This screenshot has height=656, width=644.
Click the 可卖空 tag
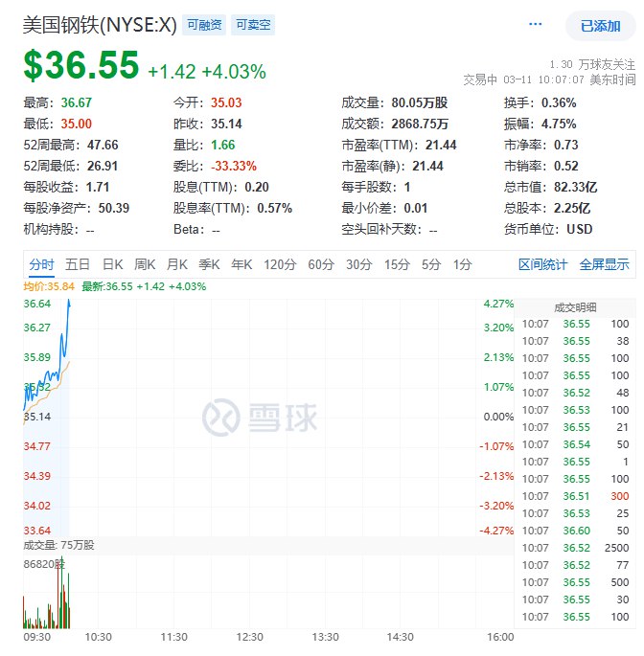pos(253,25)
